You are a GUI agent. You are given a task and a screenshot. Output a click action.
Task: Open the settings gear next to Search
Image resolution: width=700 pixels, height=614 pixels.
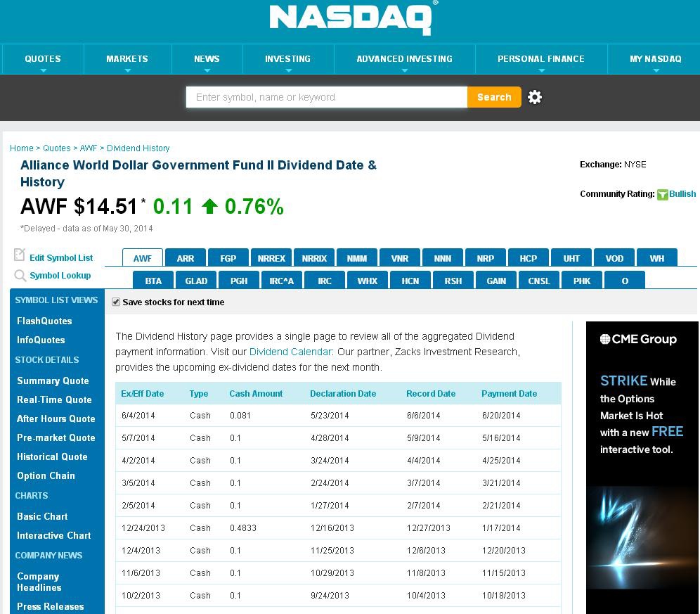pos(534,97)
